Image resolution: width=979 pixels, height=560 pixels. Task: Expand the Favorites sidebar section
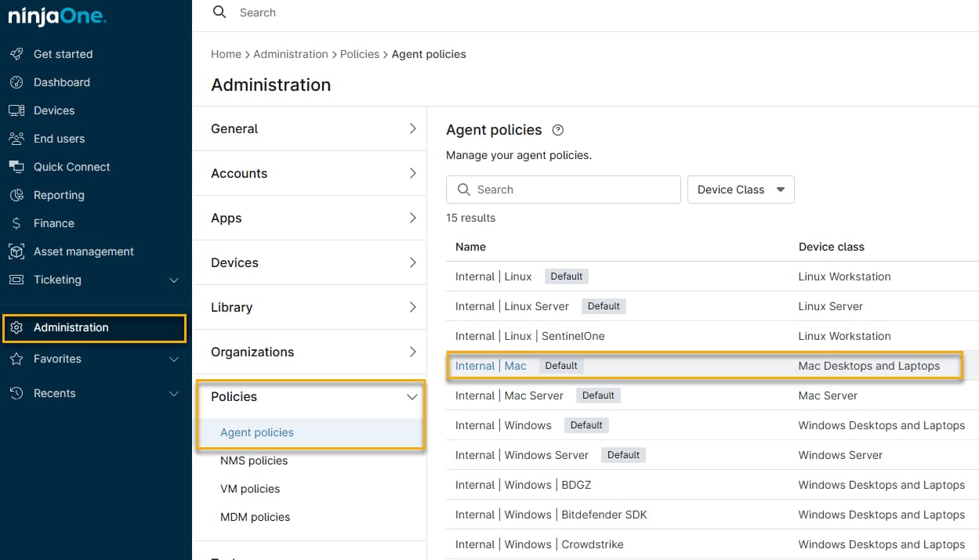[x=174, y=359]
